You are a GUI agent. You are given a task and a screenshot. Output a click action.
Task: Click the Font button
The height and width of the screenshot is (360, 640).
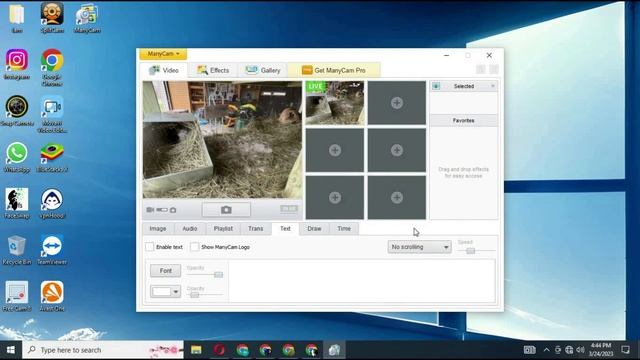(165, 271)
